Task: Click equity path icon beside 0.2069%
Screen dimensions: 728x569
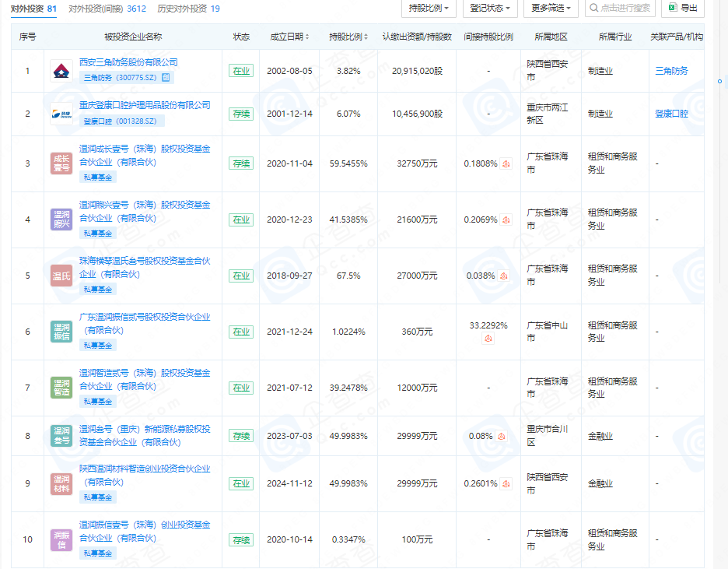Action: click(x=506, y=220)
